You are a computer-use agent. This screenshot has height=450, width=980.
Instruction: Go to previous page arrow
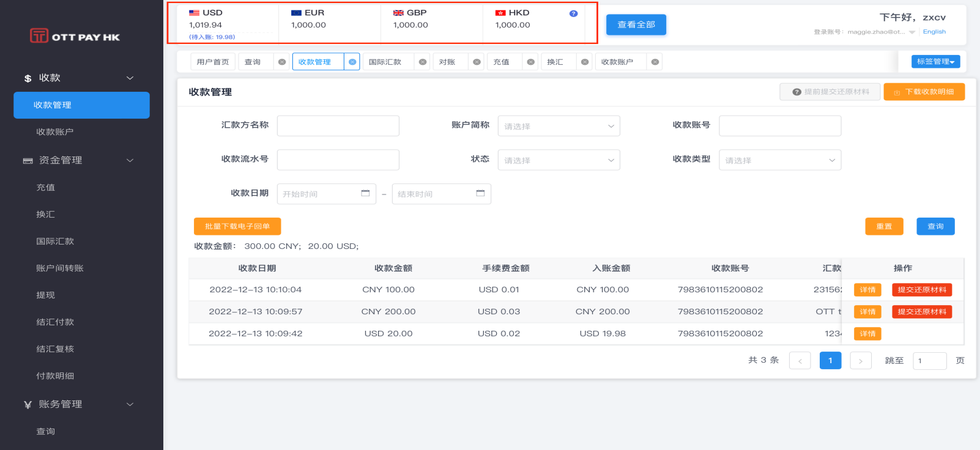click(x=800, y=361)
